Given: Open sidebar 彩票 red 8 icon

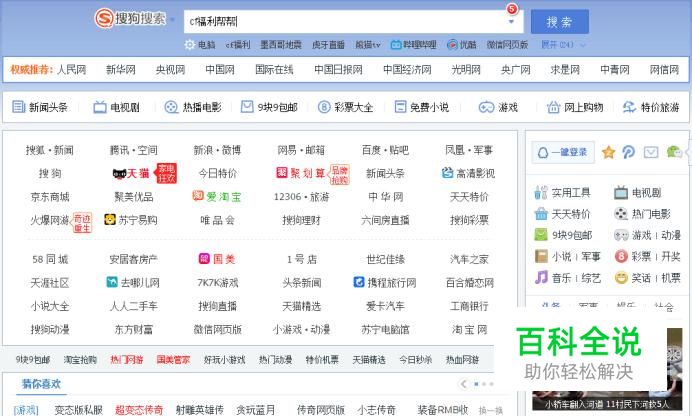Looking at the screenshot, I should pyautogui.click(x=621, y=256).
